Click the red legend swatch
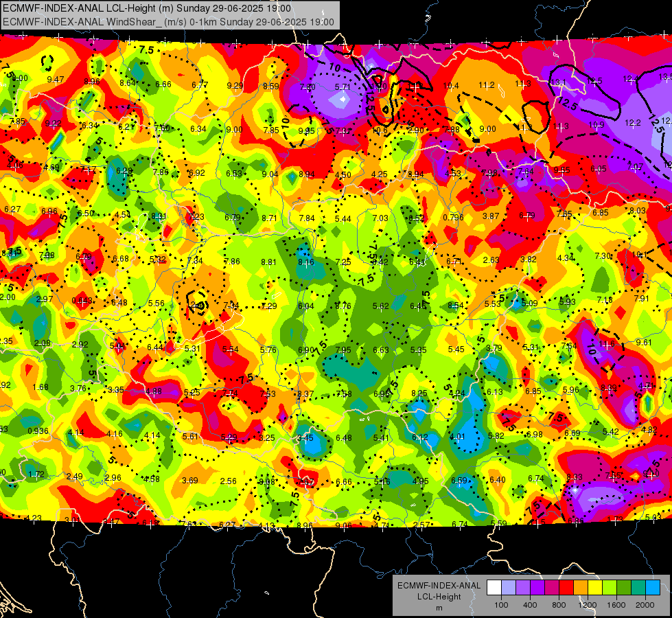Viewport: 672px width, 618px height. (566, 588)
